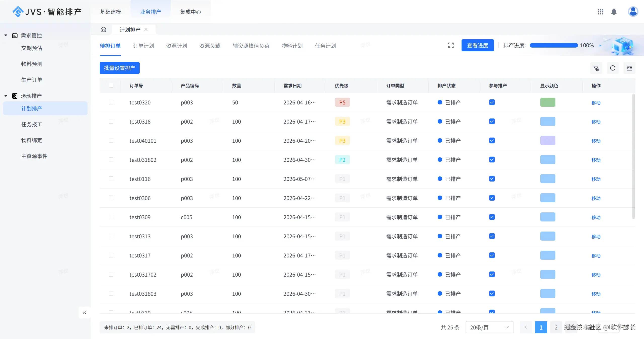
Task: Open the table filter icon
Action: pos(596,68)
